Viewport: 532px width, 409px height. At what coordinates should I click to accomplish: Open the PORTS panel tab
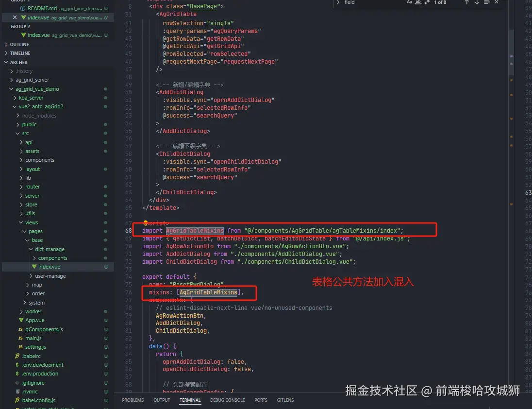click(261, 400)
